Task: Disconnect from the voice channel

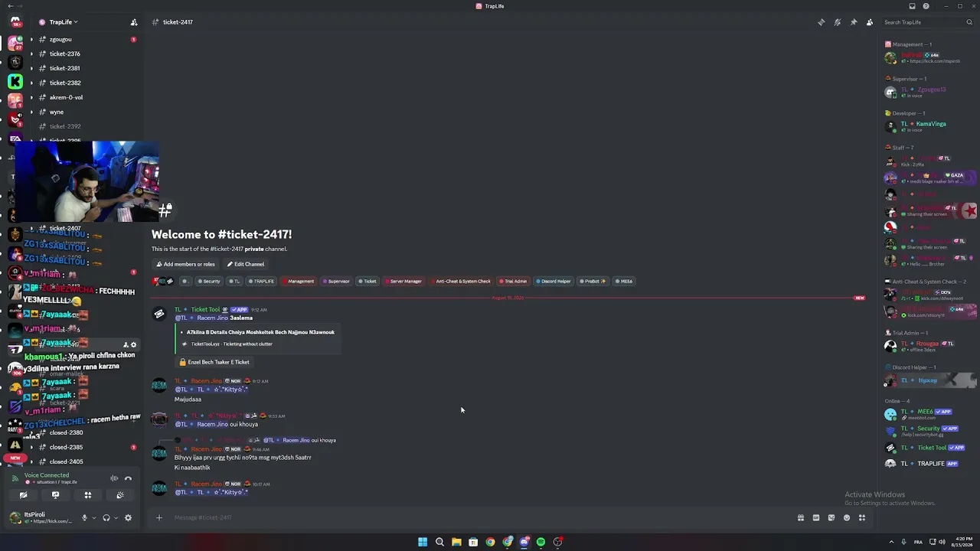Action: tap(128, 478)
